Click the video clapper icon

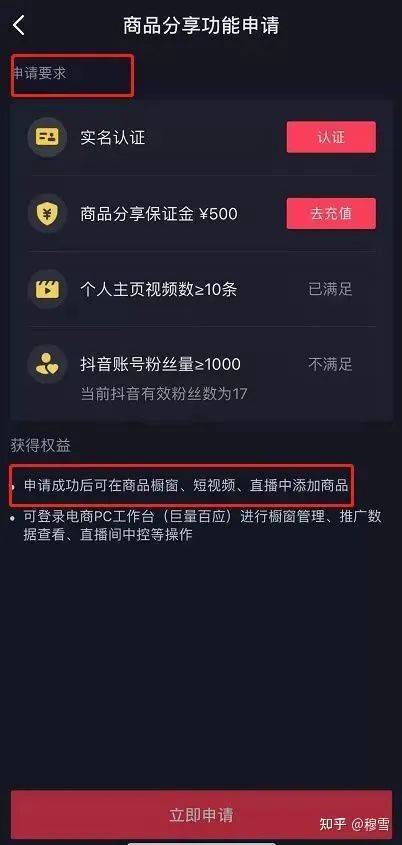(x=47, y=289)
